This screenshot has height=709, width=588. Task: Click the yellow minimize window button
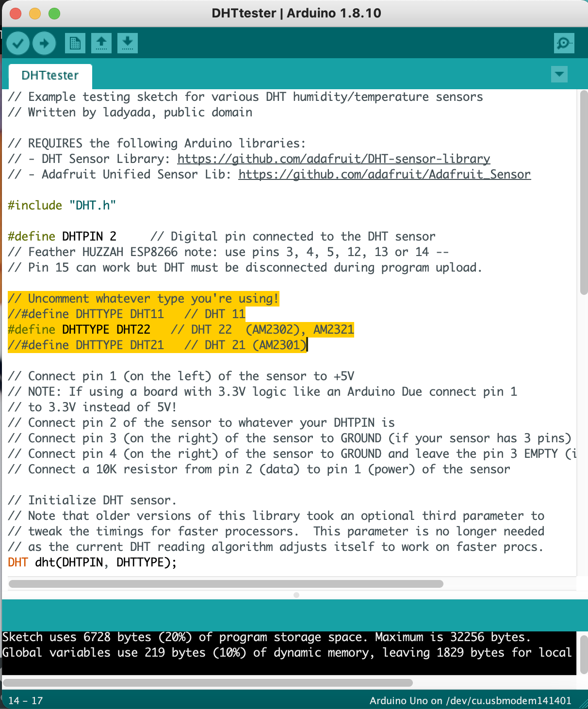pyautogui.click(x=35, y=14)
